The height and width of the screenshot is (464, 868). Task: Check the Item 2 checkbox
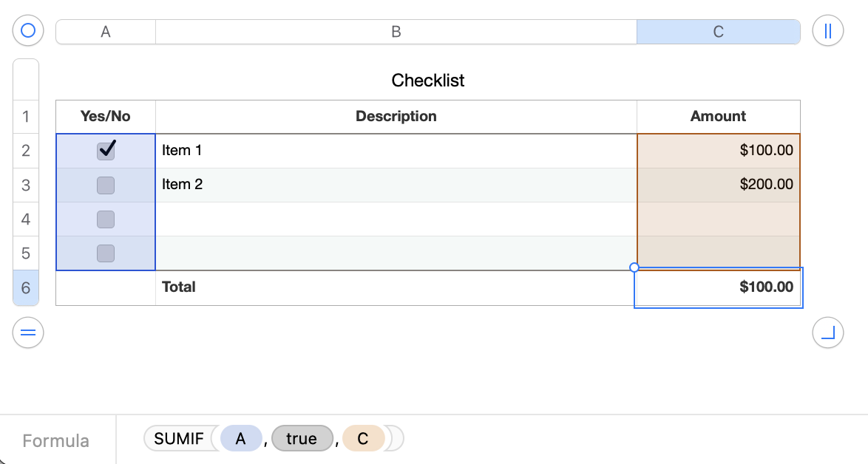pyautogui.click(x=106, y=185)
